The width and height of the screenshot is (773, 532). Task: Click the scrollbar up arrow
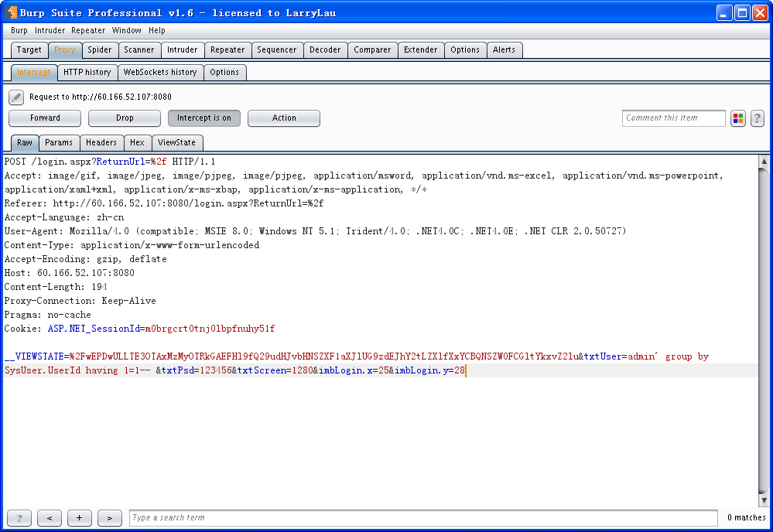[764, 161]
